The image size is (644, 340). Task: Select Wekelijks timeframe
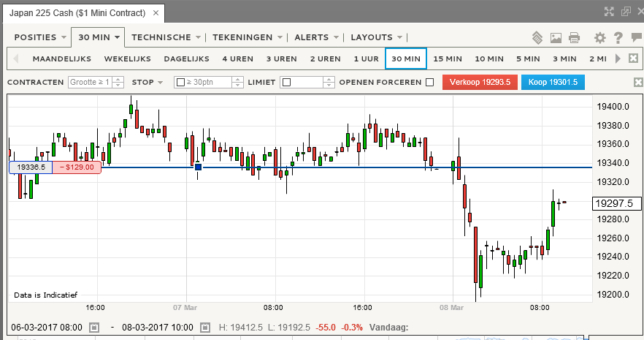pos(127,58)
